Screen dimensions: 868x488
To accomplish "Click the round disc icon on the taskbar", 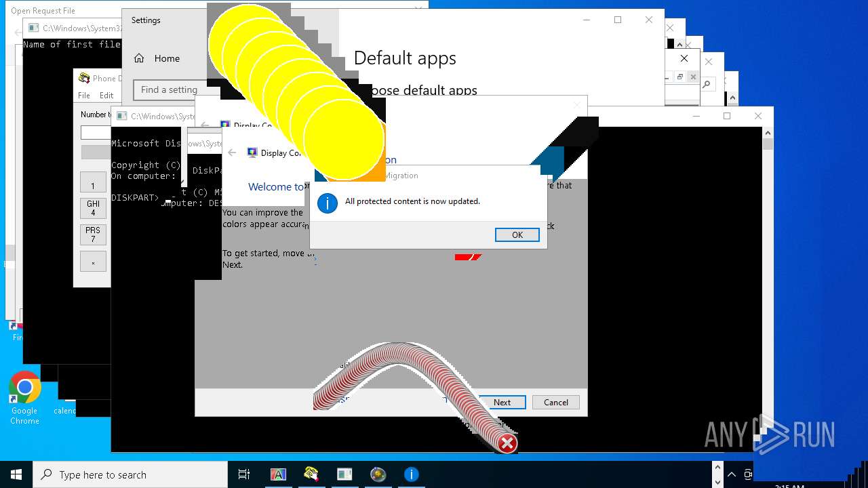I will (x=378, y=474).
